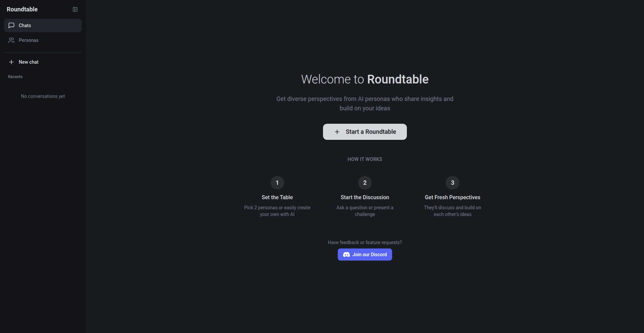
Task: Open the Chats section
Action: pos(25,25)
